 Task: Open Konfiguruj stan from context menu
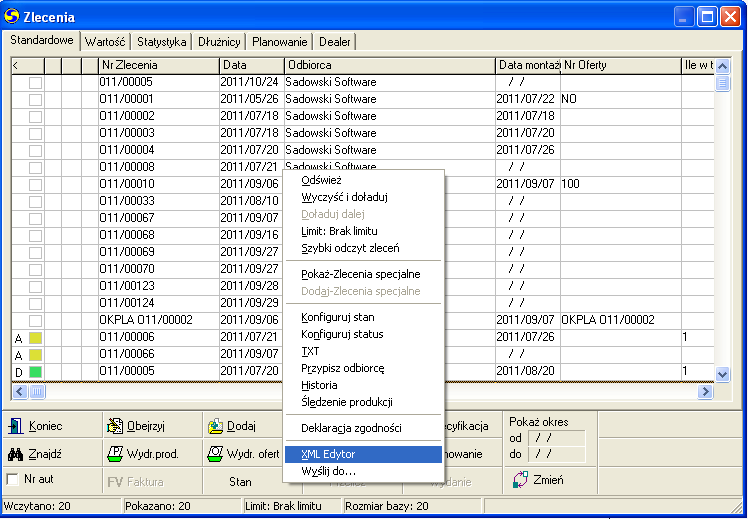coord(363,317)
